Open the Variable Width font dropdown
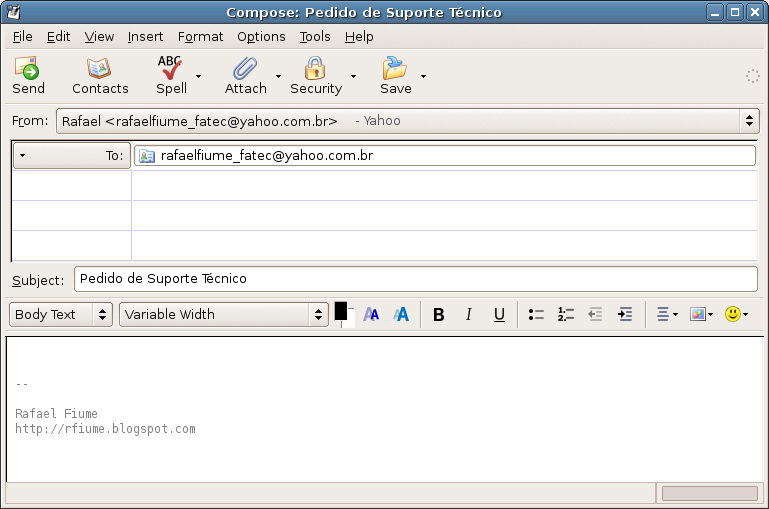The height and width of the screenshot is (509, 769). click(224, 314)
